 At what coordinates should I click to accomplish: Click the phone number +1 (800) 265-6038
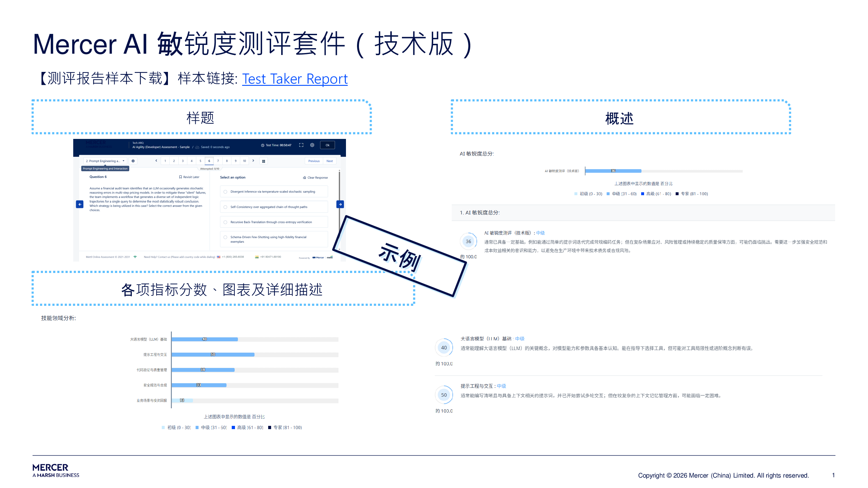pyautogui.click(x=233, y=257)
